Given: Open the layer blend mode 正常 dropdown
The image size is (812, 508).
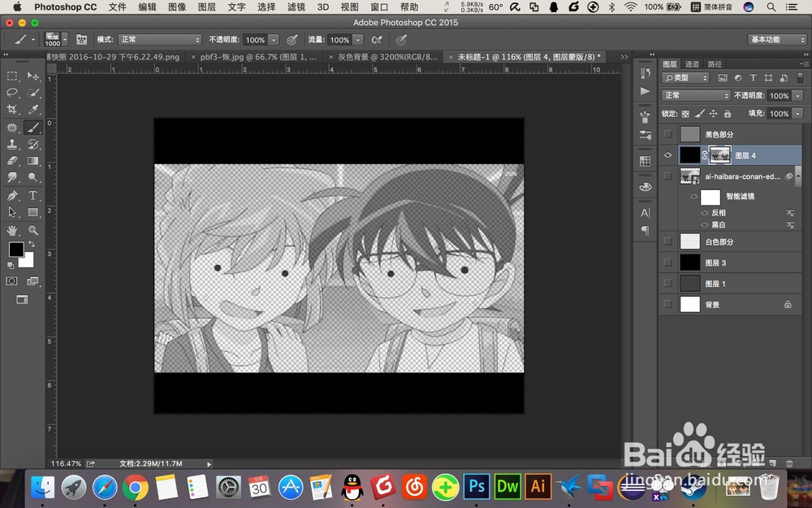Looking at the screenshot, I should 696,95.
